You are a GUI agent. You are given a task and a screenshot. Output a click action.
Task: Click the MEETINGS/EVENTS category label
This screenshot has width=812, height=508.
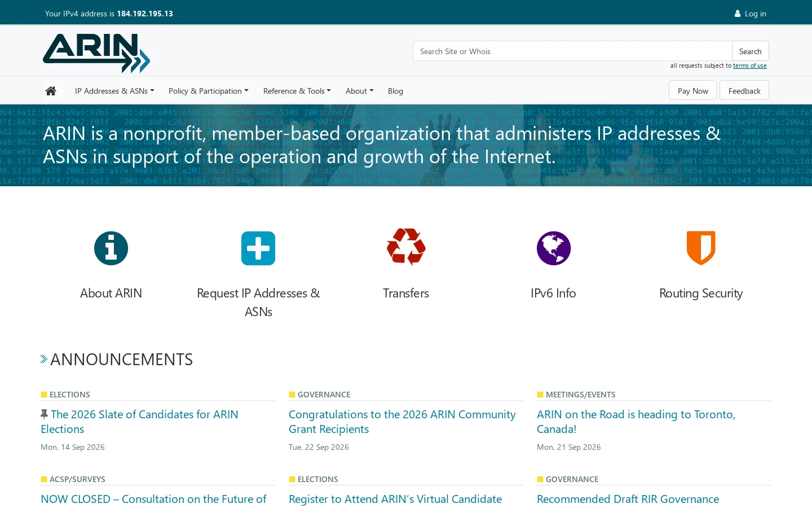point(580,395)
